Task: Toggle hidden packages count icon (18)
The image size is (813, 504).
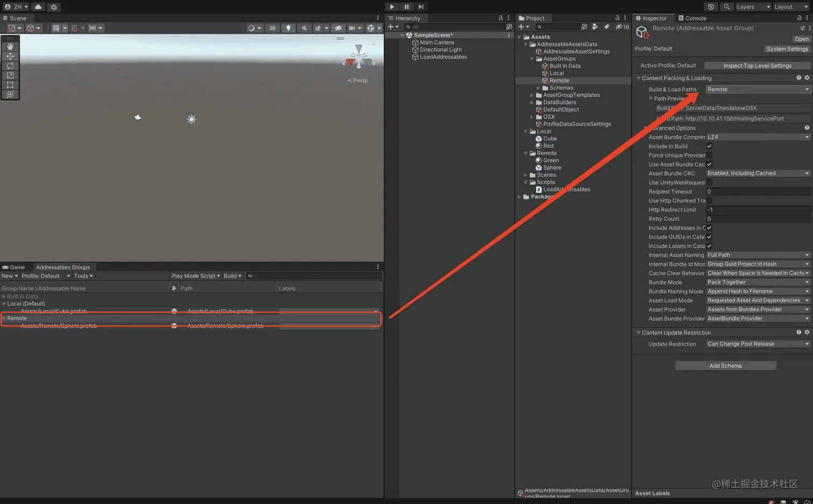Action: (622, 27)
